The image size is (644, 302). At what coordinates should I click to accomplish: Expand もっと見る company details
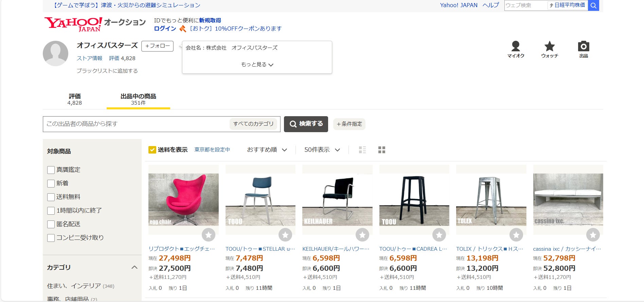[257, 65]
